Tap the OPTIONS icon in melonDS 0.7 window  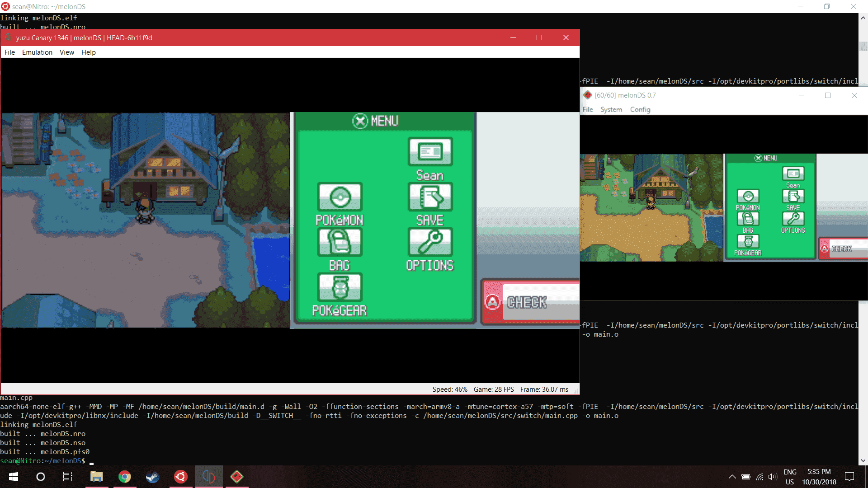[x=793, y=219]
